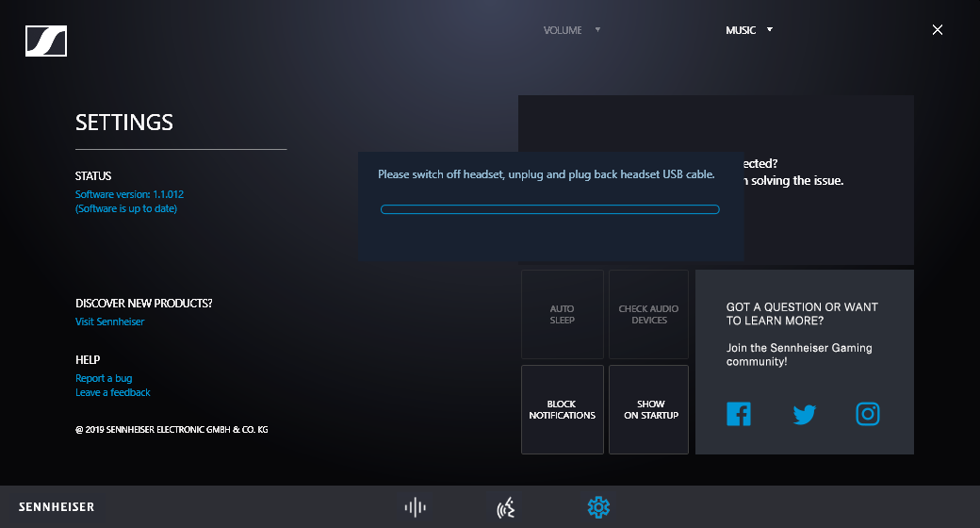The image size is (980, 528).
Task: Open the Sennheiser Twitter page
Action: 805,414
